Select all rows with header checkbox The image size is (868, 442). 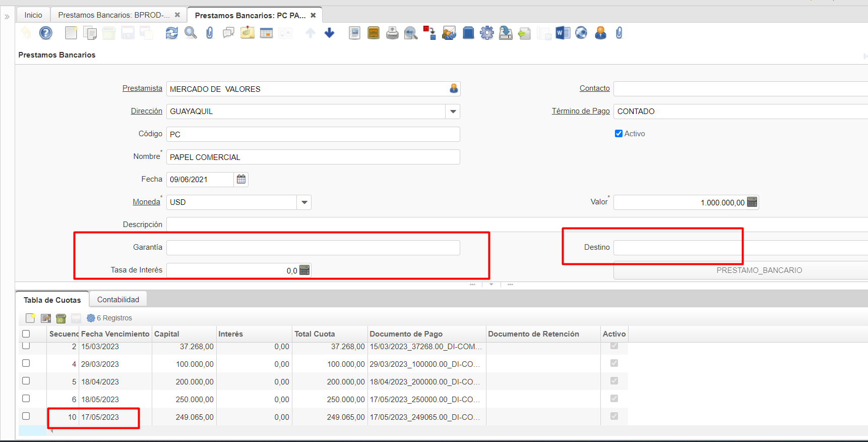tap(26, 334)
